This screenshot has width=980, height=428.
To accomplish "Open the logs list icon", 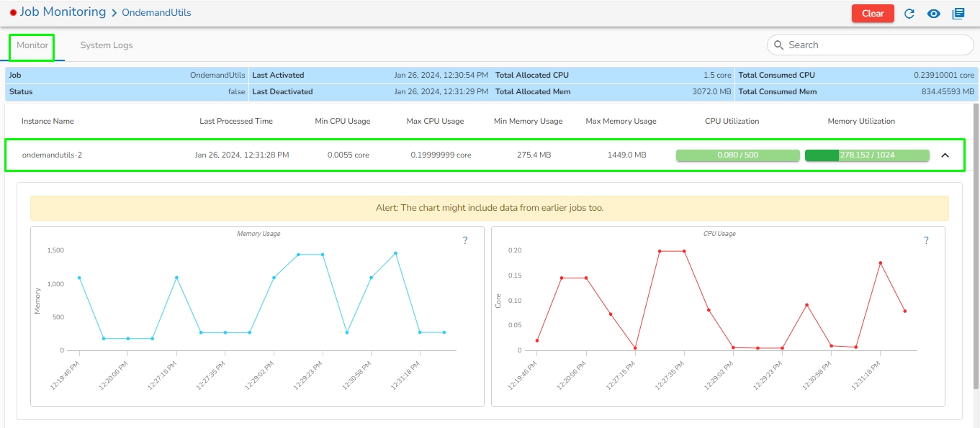I will [x=958, y=14].
